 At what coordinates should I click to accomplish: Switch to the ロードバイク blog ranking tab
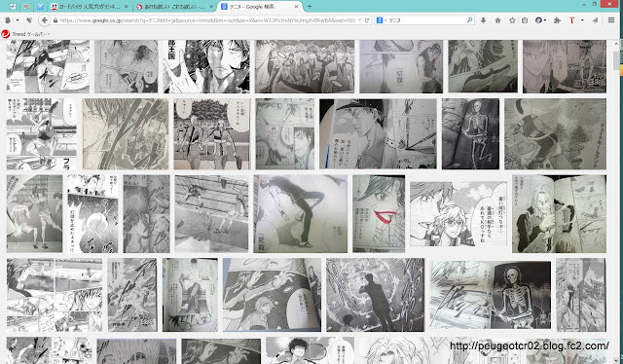(90, 7)
